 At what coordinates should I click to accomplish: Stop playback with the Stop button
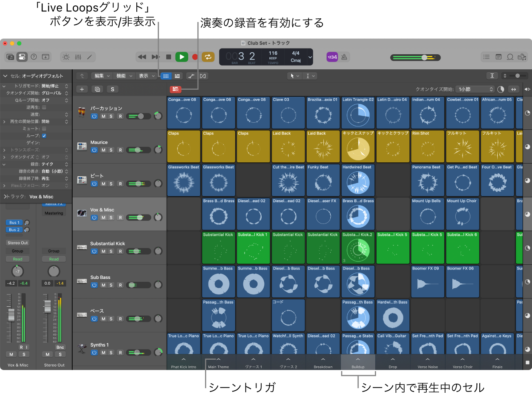pos(169,57)
